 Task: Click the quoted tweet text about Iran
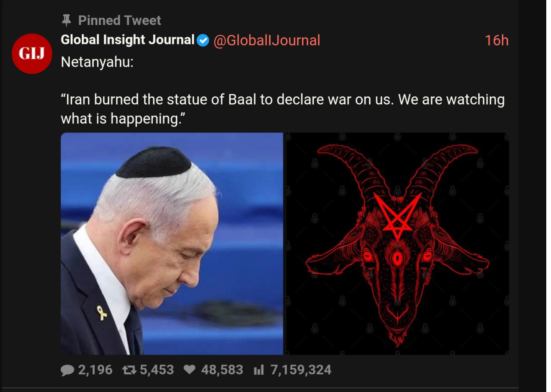tap(283, 108)
